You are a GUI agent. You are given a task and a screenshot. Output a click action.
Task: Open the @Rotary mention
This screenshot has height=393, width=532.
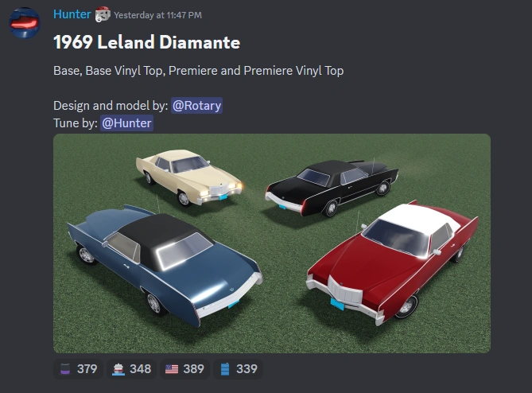(x=196, y=106)
